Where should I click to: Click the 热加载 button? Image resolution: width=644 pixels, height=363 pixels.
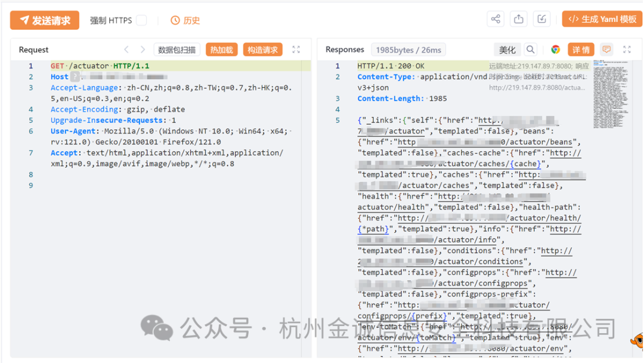pos(222,50)
